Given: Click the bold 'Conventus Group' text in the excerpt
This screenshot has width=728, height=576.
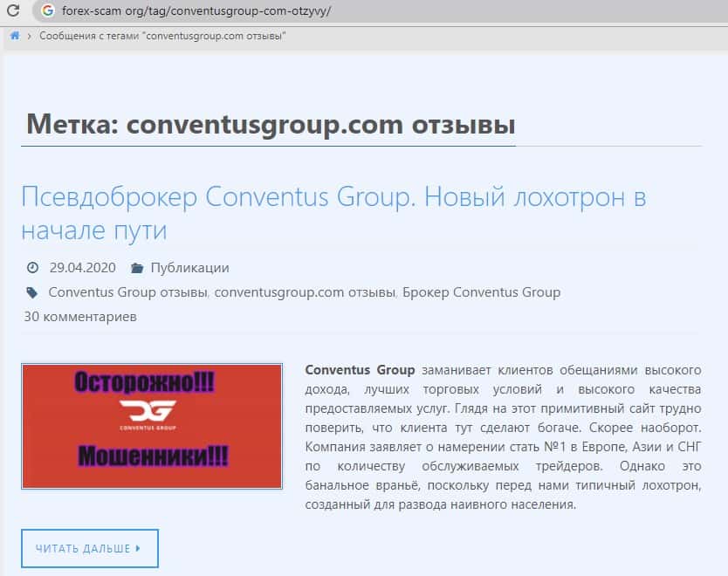Looking at the screenshot, I should click(x=360, y=370).
